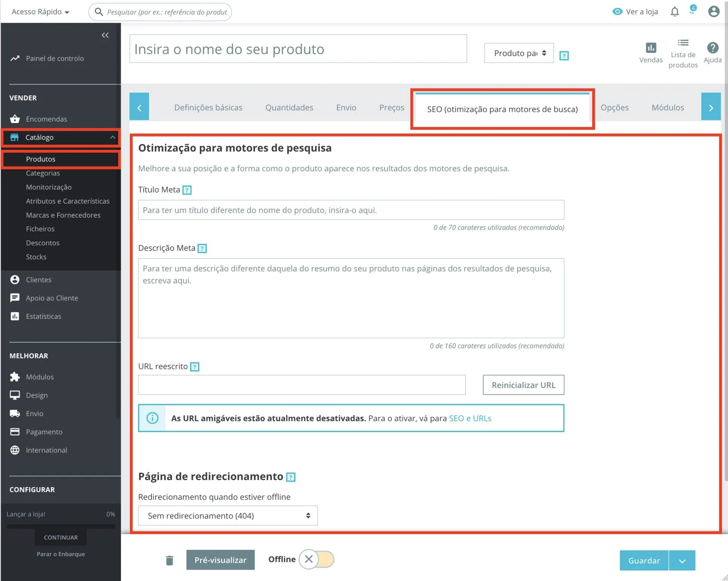Toggle the Offline product switch

(316, 559)
